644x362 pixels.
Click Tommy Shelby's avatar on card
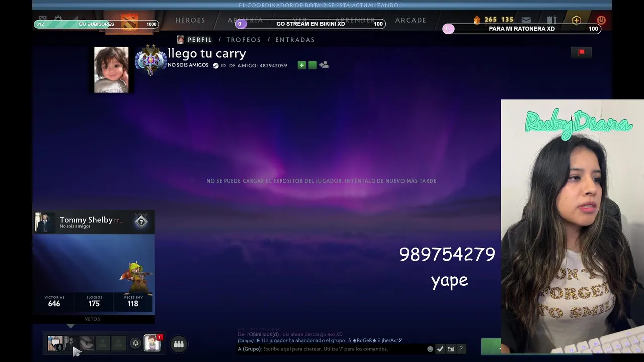coord(44,222)
